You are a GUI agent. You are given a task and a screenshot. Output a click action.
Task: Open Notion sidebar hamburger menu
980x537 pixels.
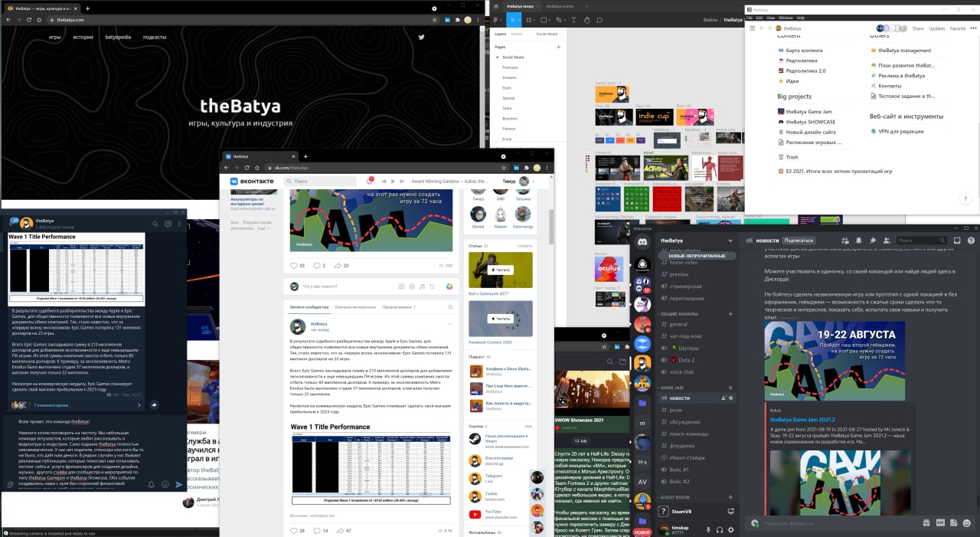pyautogui.click(x=753, y=28)
